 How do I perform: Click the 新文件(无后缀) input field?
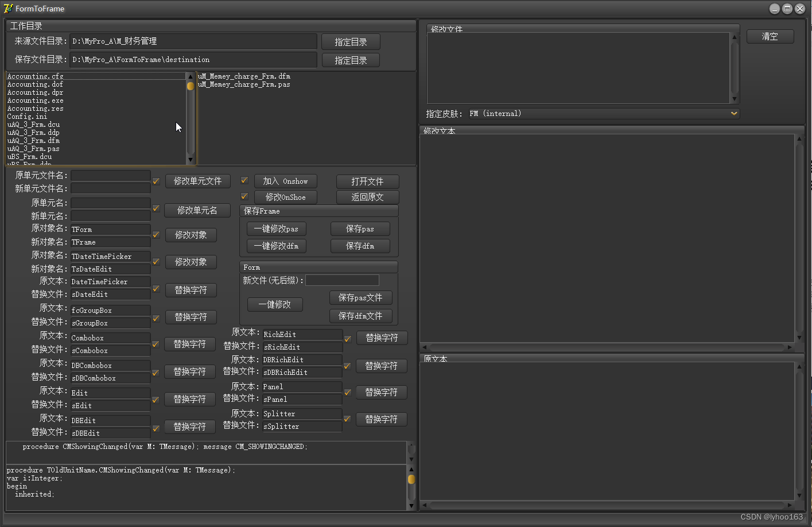click(x=342, y=280)
